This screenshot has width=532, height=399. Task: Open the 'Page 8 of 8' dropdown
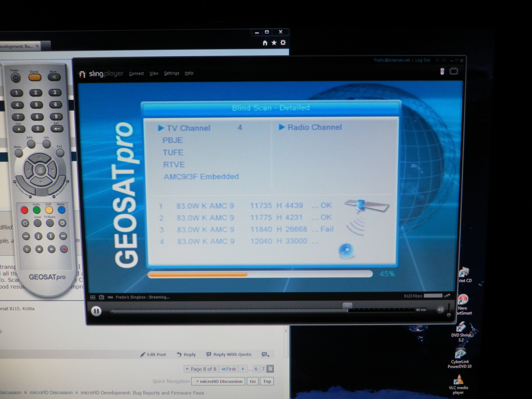click(x=201, y=369)
